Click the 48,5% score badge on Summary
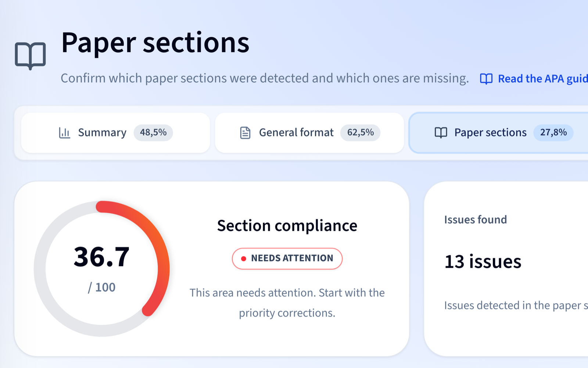Image resolution: width=588 pixels, height=368 pixels. coord(153,132)
